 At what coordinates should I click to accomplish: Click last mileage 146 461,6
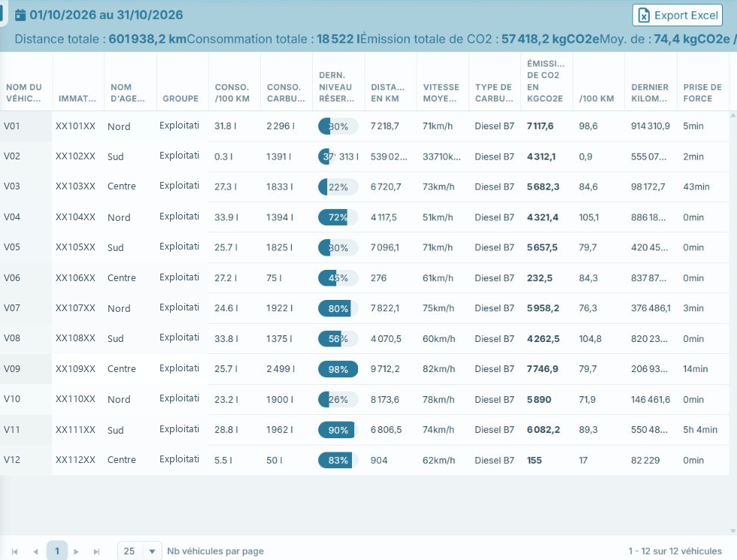tap(650, 399)
